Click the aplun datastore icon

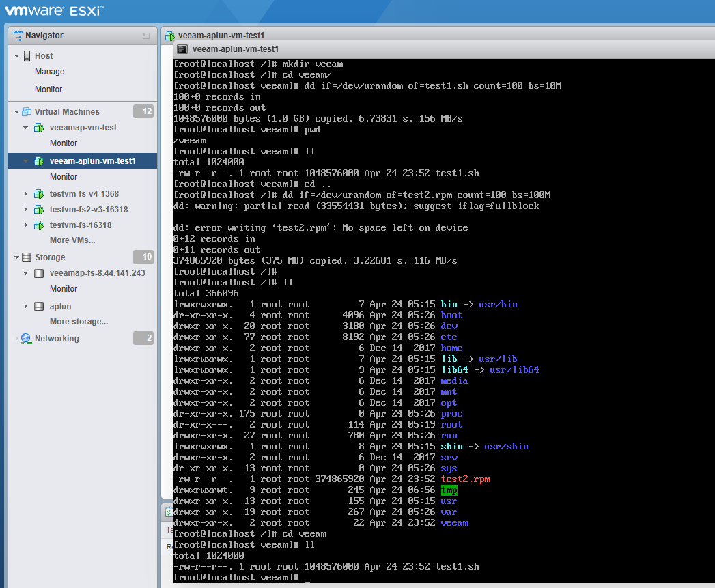[39, 307]
